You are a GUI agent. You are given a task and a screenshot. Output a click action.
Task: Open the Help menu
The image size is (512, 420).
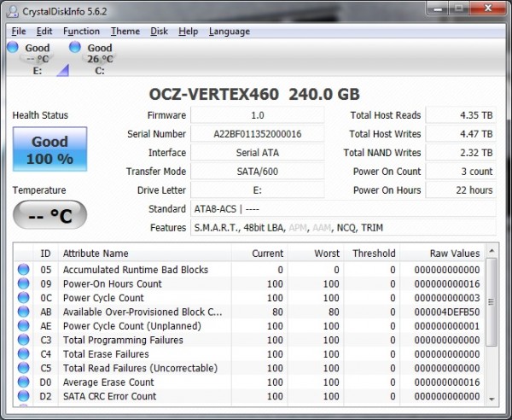[x=188, y=32]
